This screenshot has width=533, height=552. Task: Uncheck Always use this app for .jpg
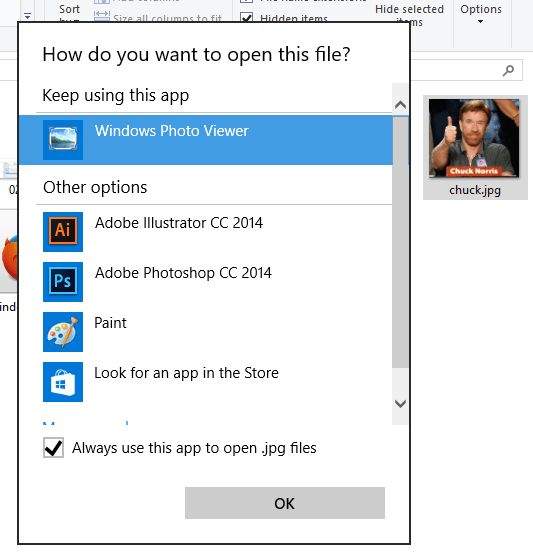coord(54,448)
